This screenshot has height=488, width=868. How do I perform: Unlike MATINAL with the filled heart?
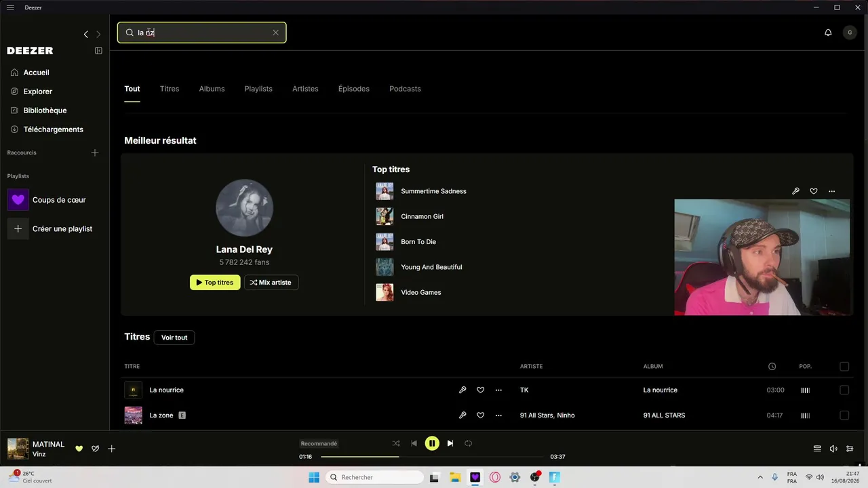(x=79, y=449)
